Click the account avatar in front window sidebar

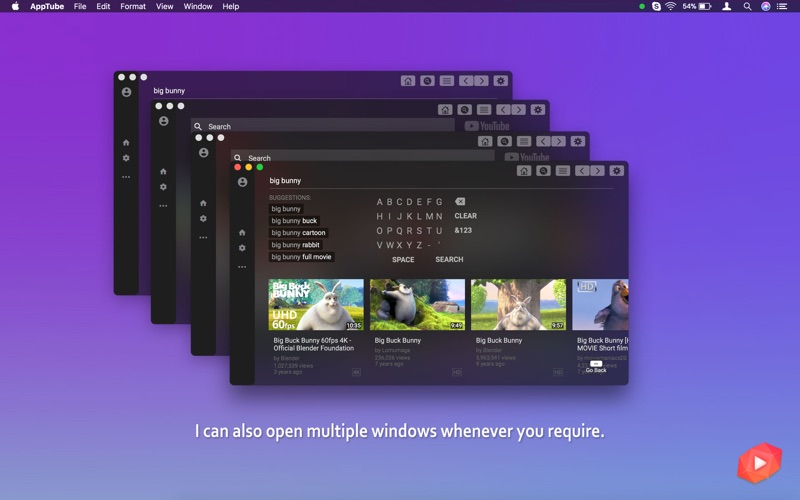[242, 182]
